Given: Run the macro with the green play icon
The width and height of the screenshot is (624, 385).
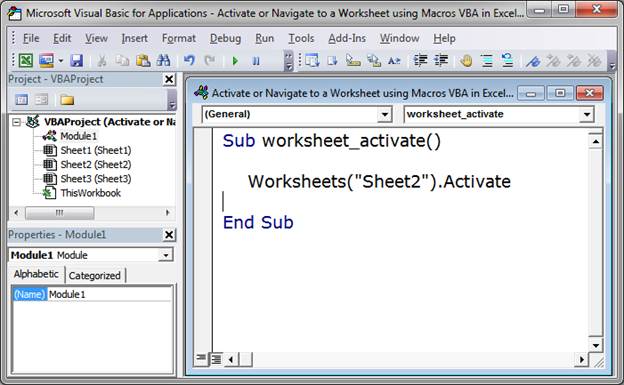Looking at the screenshot, I should (x=235, y=61).
